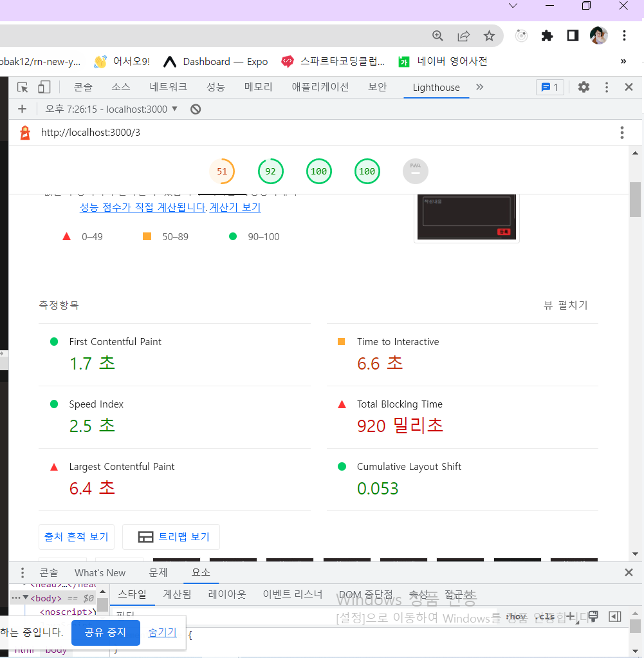Toggle the device toolbar icon
Viewport: 644px width, 658px height.
[x=44, y=88]
